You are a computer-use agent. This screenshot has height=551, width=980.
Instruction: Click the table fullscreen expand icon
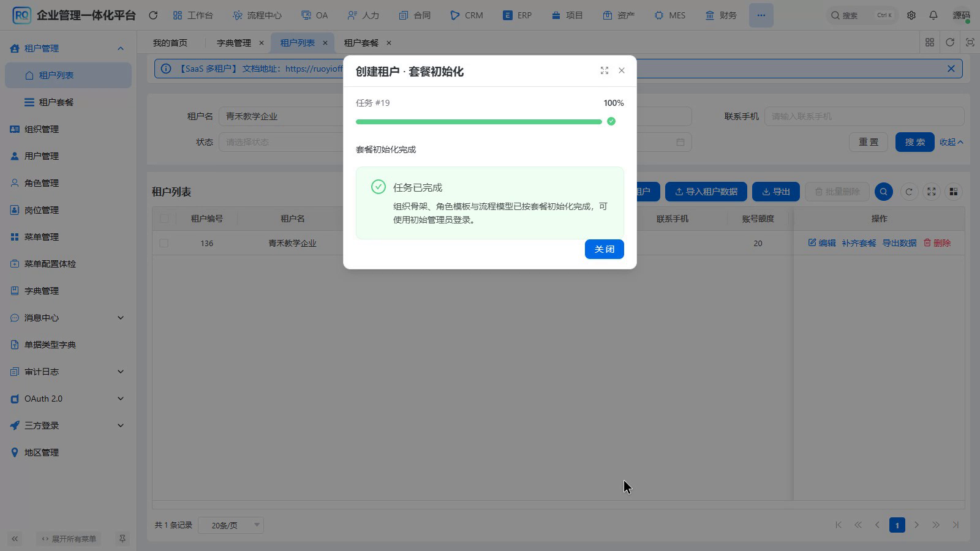pyautogui.click(x=932, y=192)
